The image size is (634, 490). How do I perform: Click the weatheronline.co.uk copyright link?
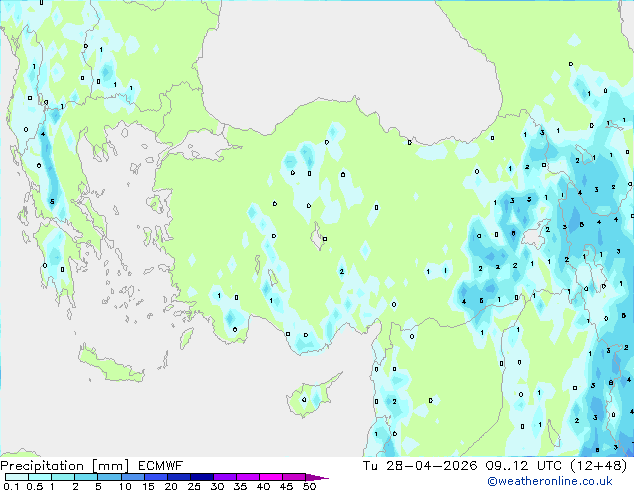(550, 481)
